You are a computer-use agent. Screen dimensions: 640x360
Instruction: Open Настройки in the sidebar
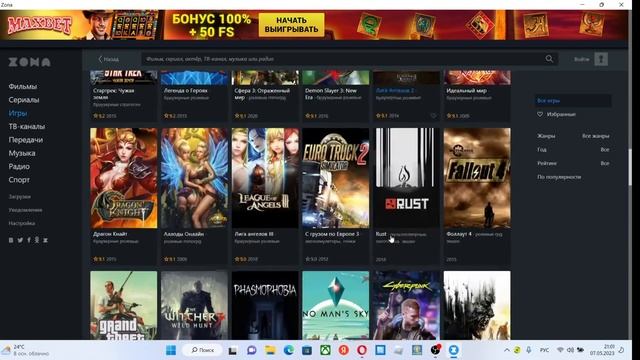[22, 224]
